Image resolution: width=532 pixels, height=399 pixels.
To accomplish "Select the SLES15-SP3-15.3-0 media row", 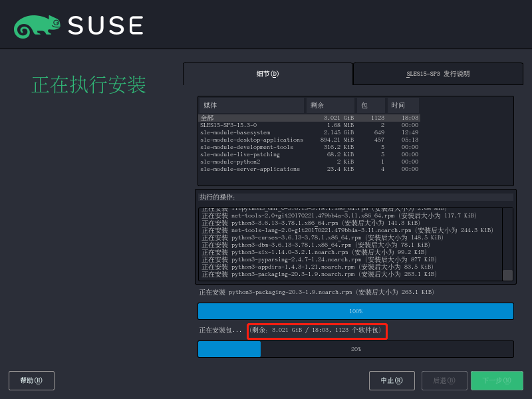I will coord(266,125).
